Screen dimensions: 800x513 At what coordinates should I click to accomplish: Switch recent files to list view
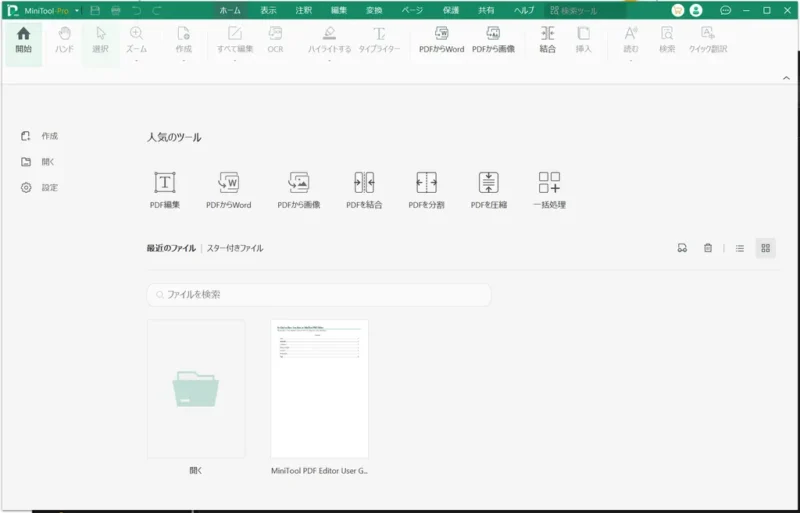pyautogui.click(x=740, y=248)
